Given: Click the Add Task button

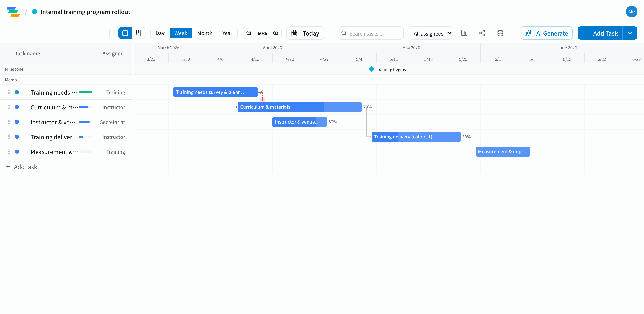Looking at the screenshot, I should (600, 33).
